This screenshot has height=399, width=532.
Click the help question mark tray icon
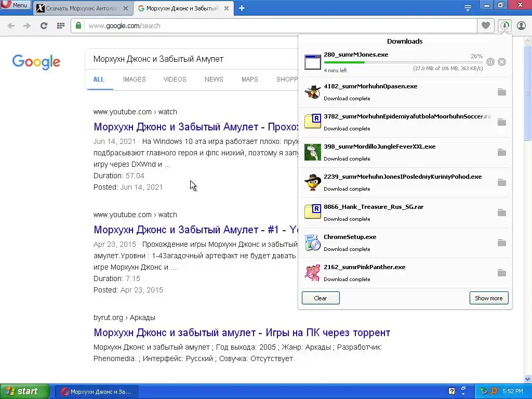tap(451, 392)
